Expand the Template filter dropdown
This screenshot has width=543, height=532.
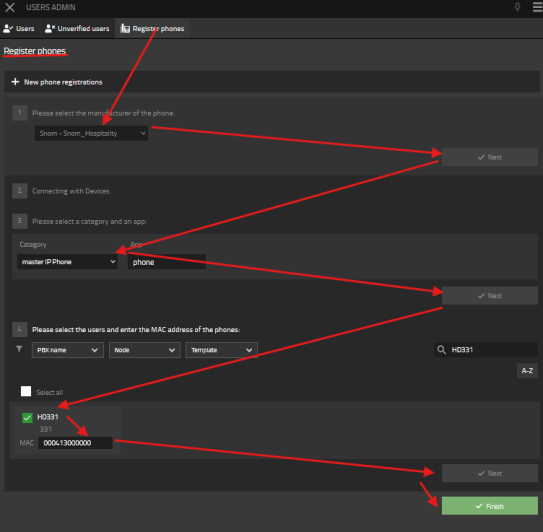222,350
